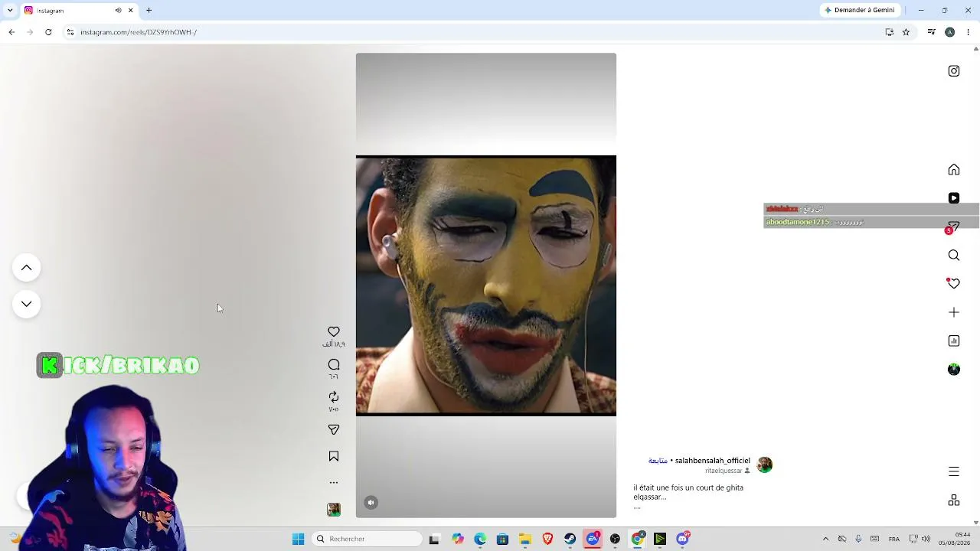Open the reel's comments
The image size is (980, 551).
tap(334, 365)
